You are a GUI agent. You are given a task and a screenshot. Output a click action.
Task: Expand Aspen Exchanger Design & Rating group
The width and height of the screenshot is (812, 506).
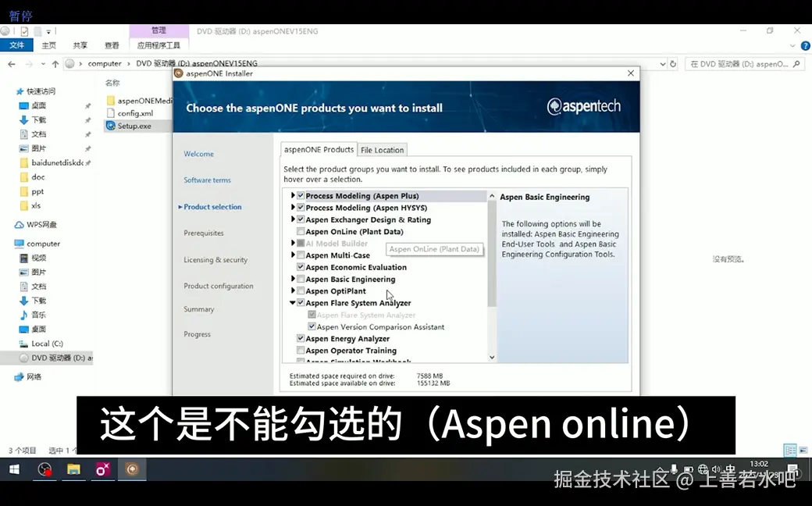[x=293, y=219]
